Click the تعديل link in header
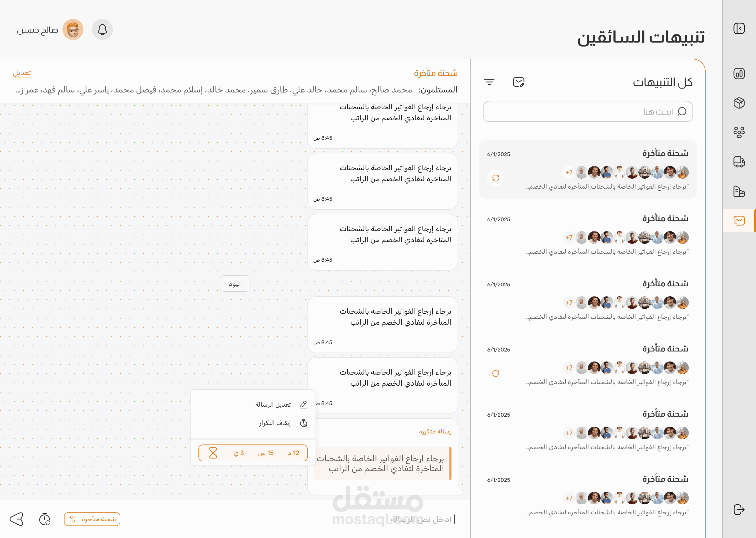The height and width of the screenshot is (538, 756). [22, 73]
